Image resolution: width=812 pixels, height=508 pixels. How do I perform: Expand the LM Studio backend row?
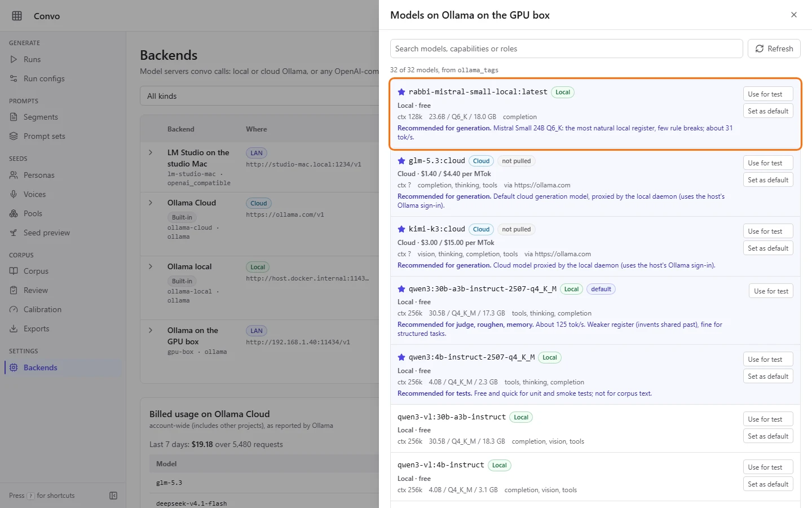coord(151,152)
